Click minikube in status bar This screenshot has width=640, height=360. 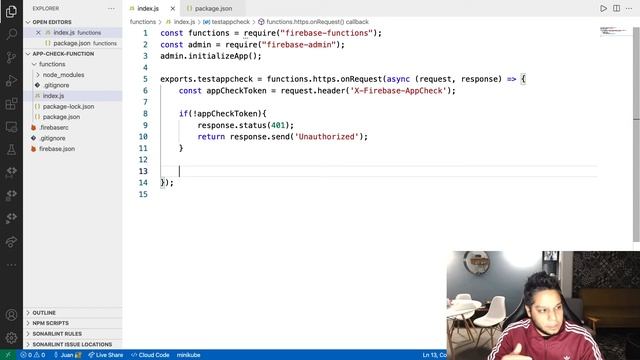[189, 355]
